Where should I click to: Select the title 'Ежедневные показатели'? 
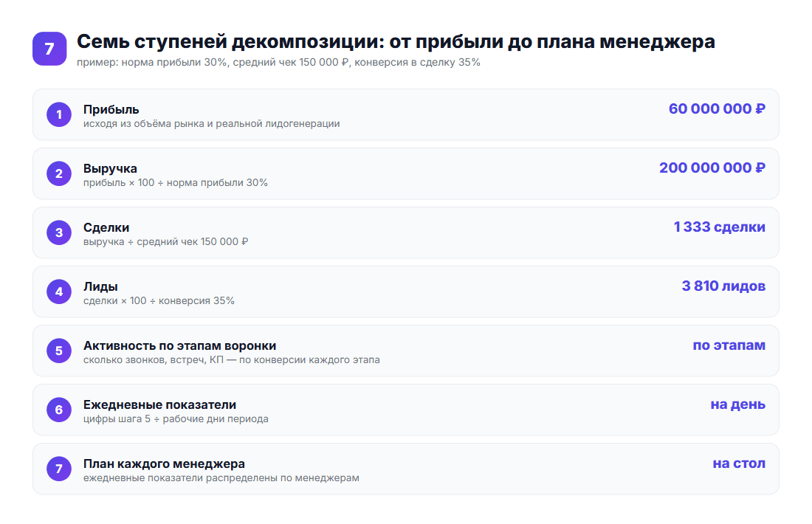coord(159,405)
